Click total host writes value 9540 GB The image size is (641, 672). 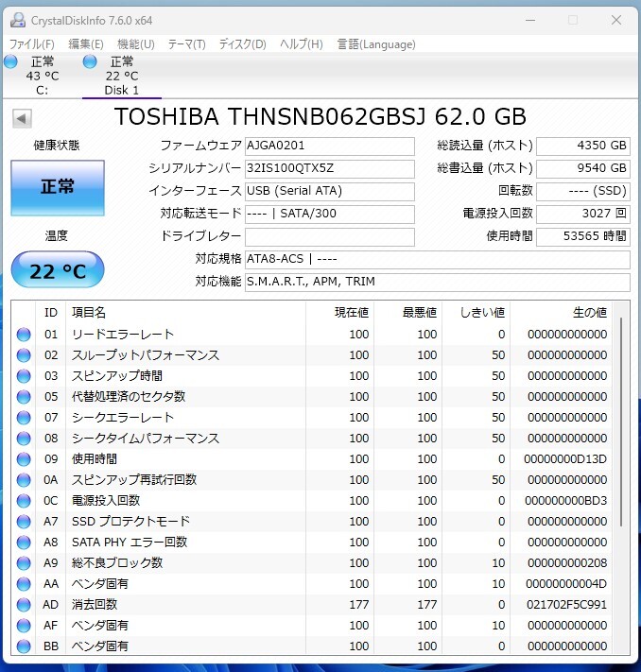[x=583, y=169]
